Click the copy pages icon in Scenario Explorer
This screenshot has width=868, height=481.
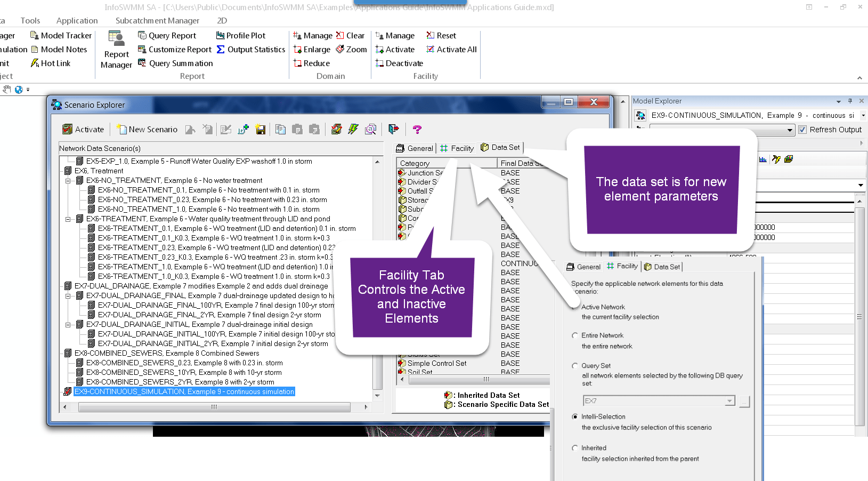point(280,129)
